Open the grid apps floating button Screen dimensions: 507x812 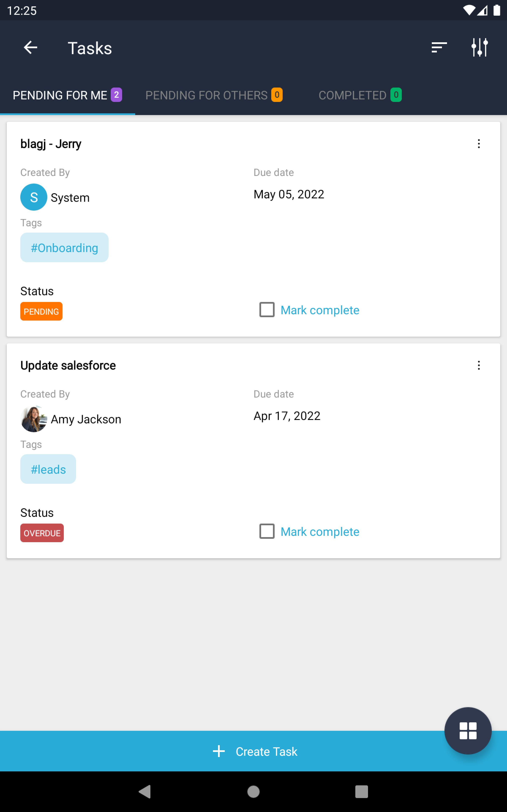click(x=468, y=730)
